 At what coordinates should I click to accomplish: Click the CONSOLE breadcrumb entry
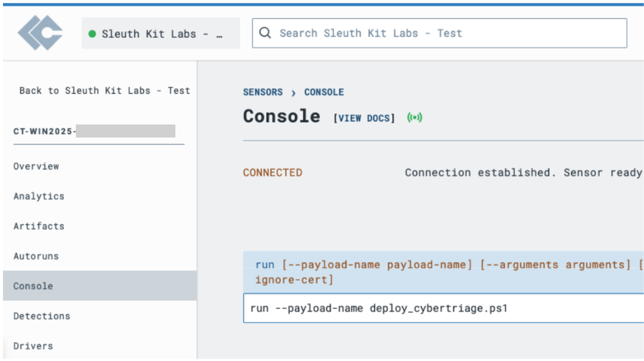click(323, 92)
